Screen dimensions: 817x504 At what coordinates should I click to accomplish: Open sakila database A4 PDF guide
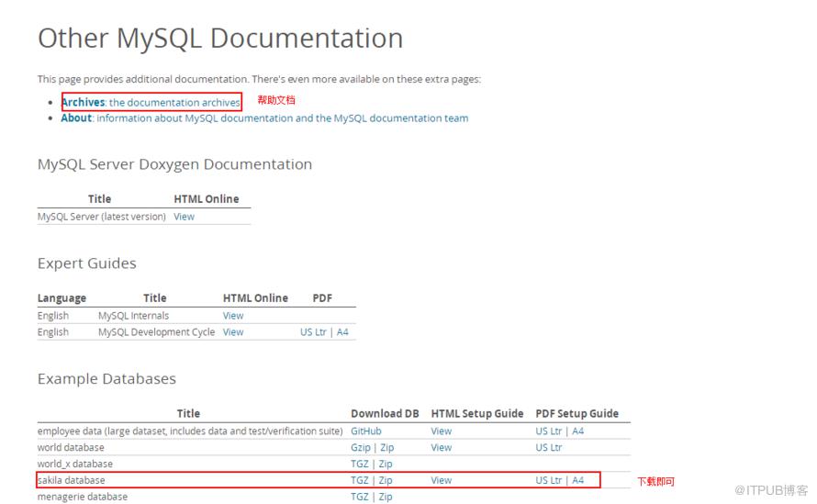(x=577, y=480)
